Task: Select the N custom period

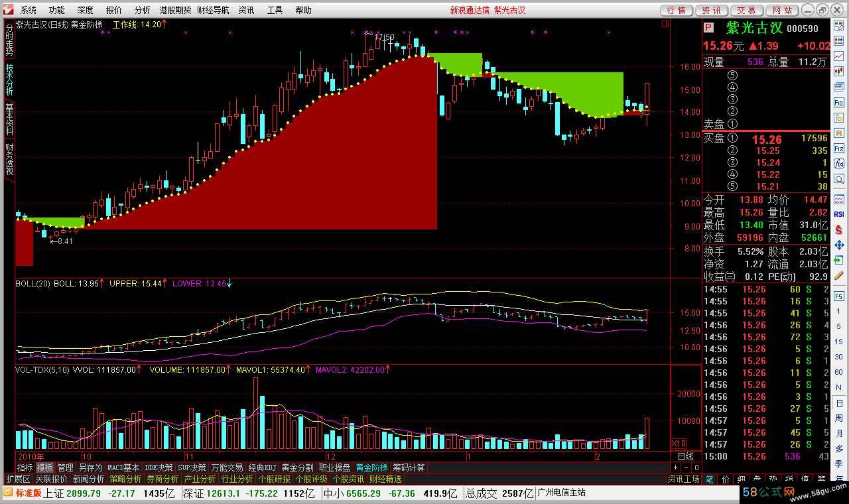Action: (x=839, y=387)
